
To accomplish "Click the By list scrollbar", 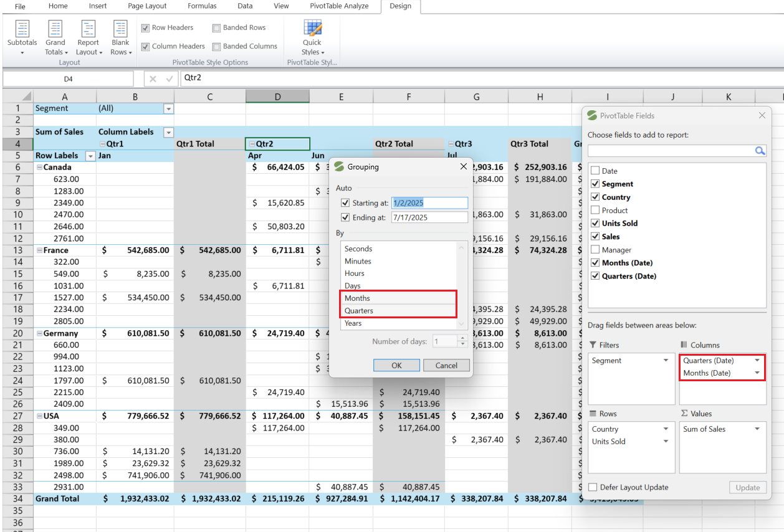I will 462,285.
